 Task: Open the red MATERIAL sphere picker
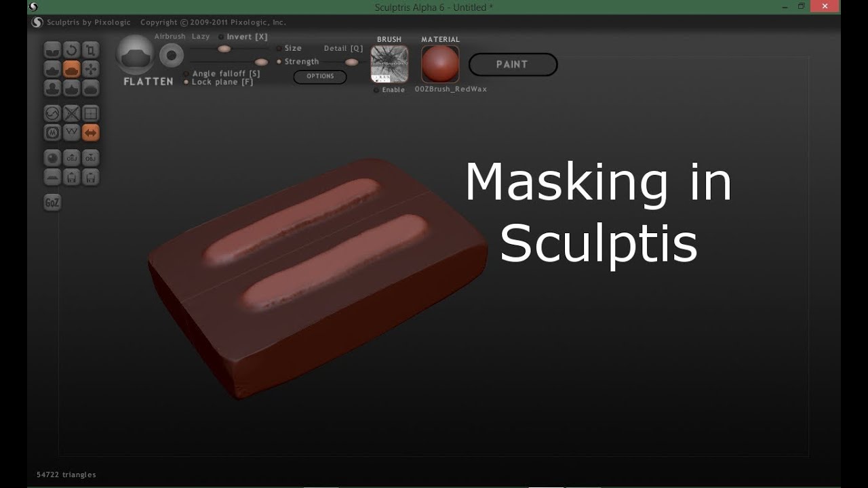pyautogui.click(x=440, y=64)
